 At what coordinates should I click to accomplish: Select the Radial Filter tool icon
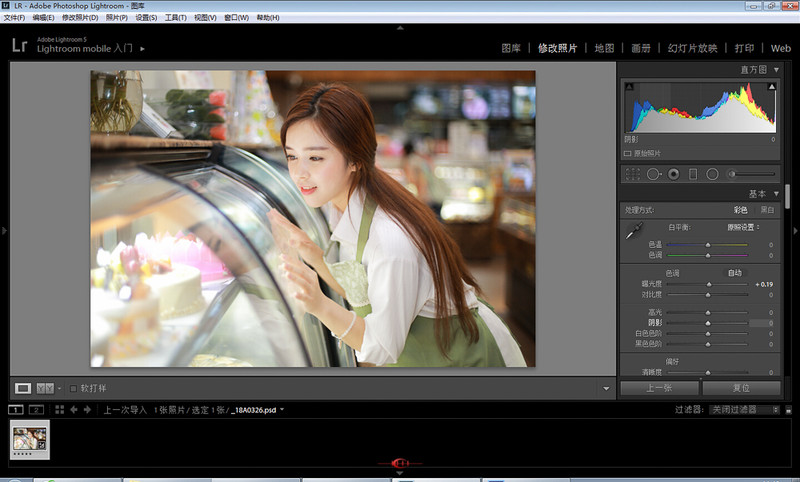tap(712, 174)
